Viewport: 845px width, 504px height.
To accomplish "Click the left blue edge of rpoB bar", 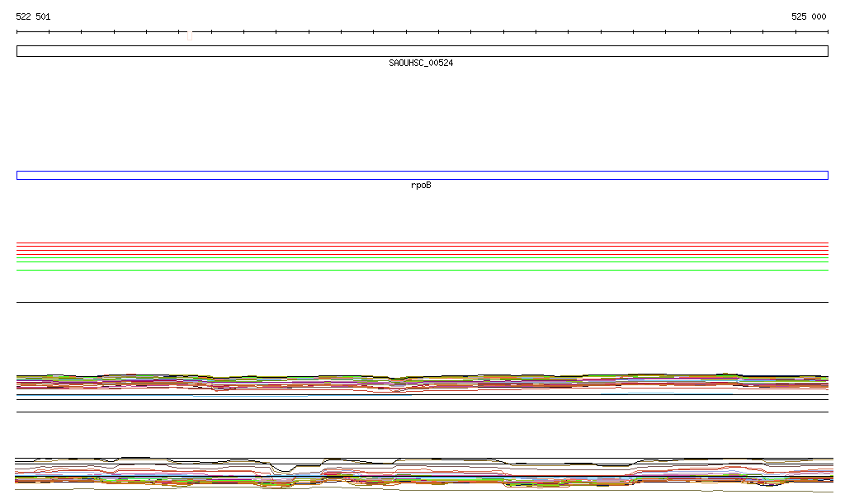I will click(17, 175).
